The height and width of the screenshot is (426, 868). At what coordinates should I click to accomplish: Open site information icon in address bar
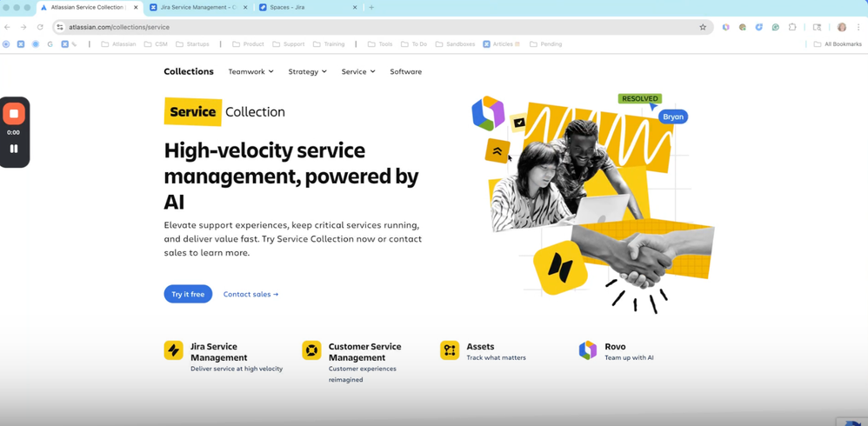tap(60, 27)
